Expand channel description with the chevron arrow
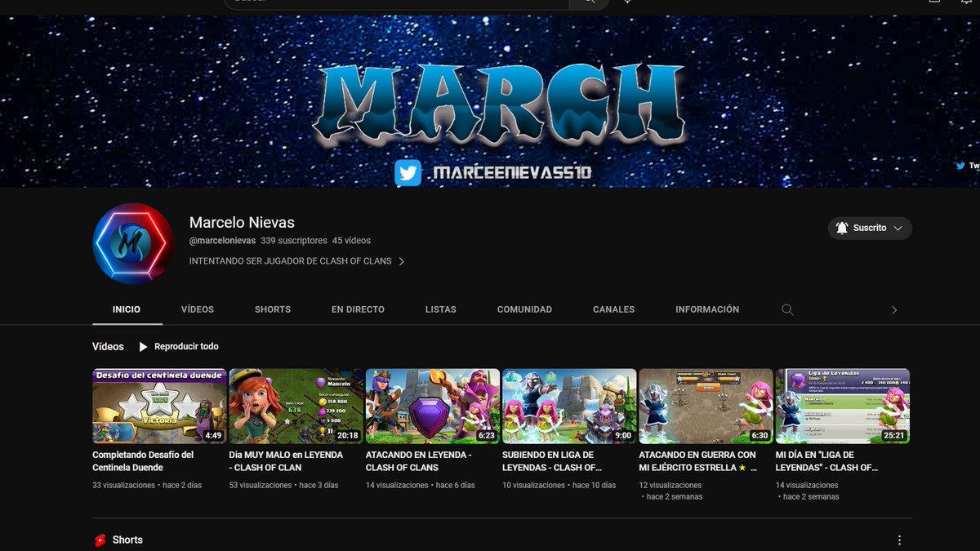The image size is (980, 551). 401,262
